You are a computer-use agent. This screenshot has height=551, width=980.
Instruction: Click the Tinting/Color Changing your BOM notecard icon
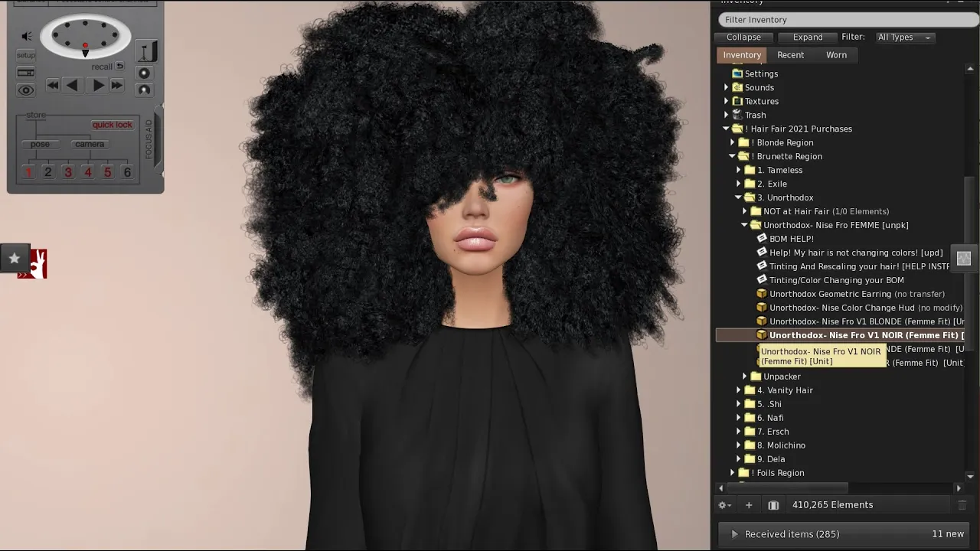pyautogui.click(x=762, y=280)
